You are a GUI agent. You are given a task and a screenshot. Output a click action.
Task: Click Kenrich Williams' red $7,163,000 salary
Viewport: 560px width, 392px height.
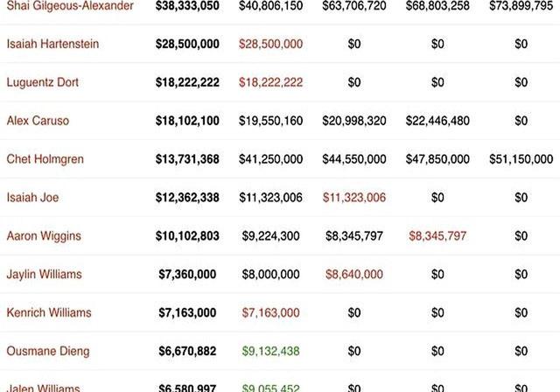click(x=270, y=312)
